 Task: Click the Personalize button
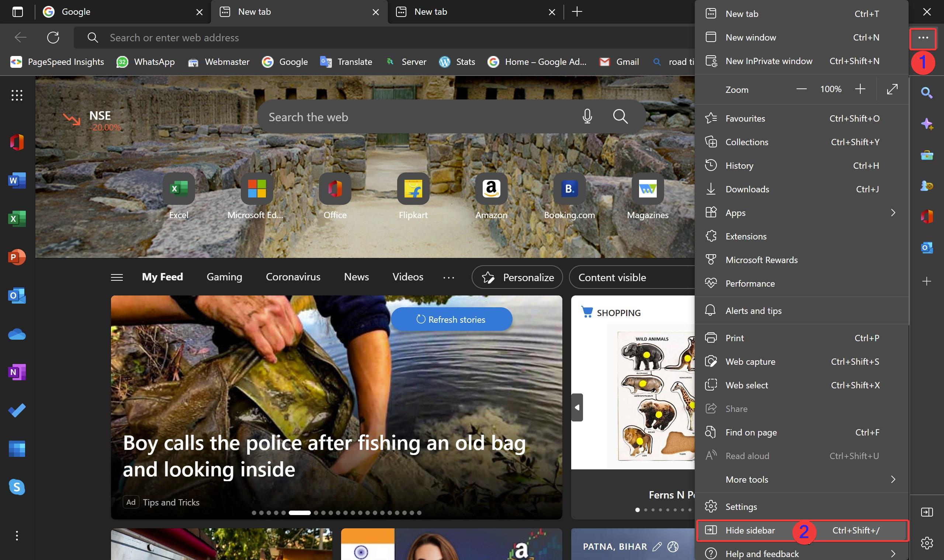tap(517, 277)
